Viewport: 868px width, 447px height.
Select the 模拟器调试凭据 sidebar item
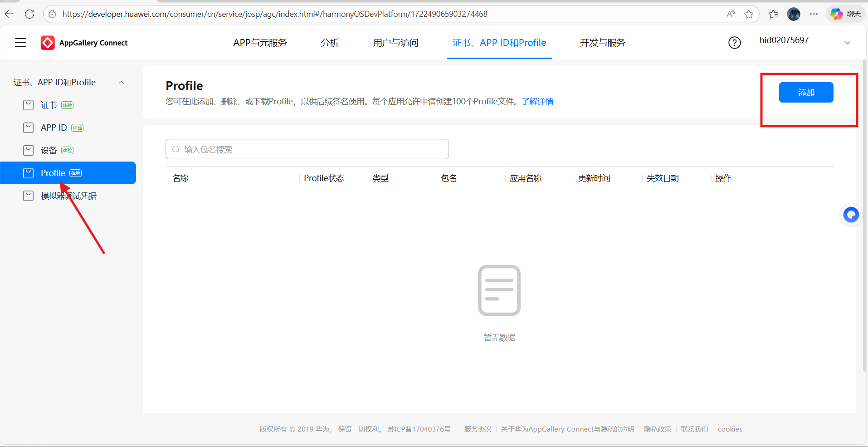68,195
